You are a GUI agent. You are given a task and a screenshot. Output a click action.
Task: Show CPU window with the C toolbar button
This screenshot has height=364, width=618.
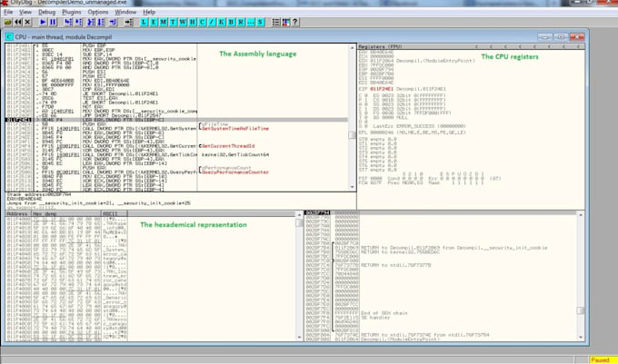[x=202, y=22]
